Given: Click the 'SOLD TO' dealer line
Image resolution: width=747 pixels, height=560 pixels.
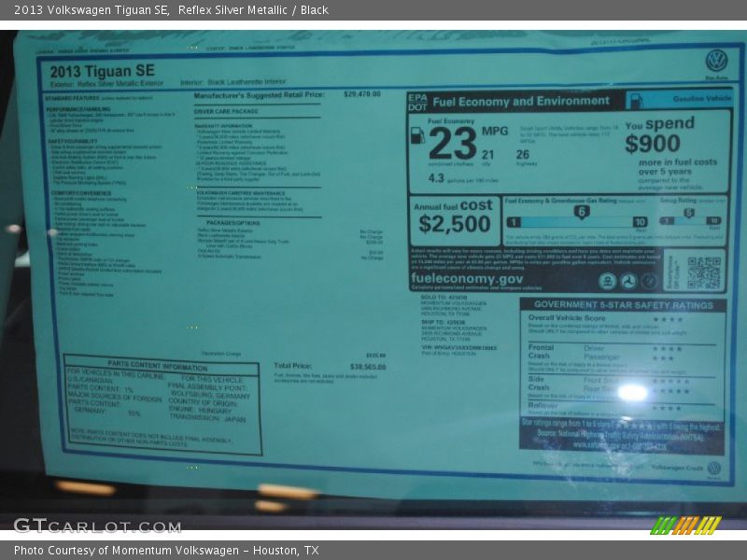Looking at the screenshot, I should pos(444,297).
